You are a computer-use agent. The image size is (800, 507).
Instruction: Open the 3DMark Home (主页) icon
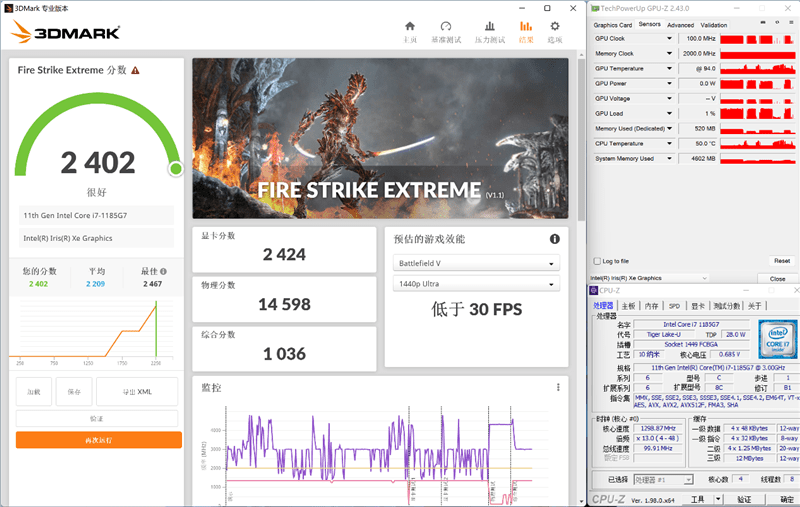point(410,27)
